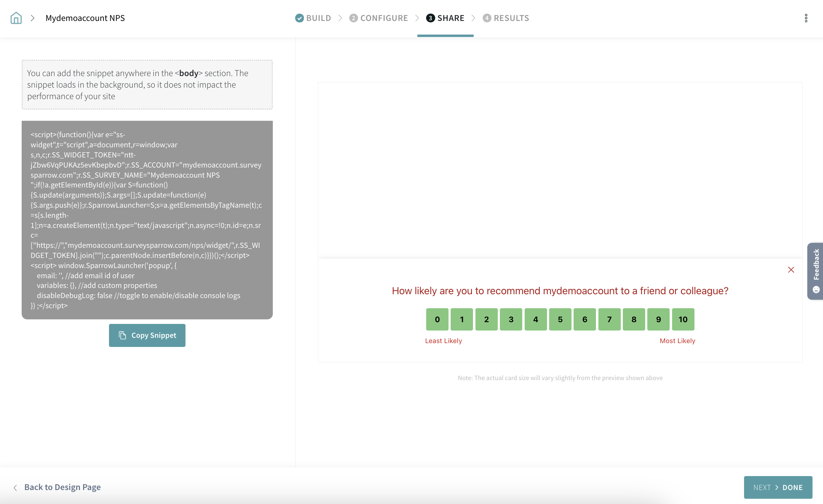Click the home icon in breadcrumb
Image resolution: width=823 pixels, height=504 pixels.
coord(16,18)
